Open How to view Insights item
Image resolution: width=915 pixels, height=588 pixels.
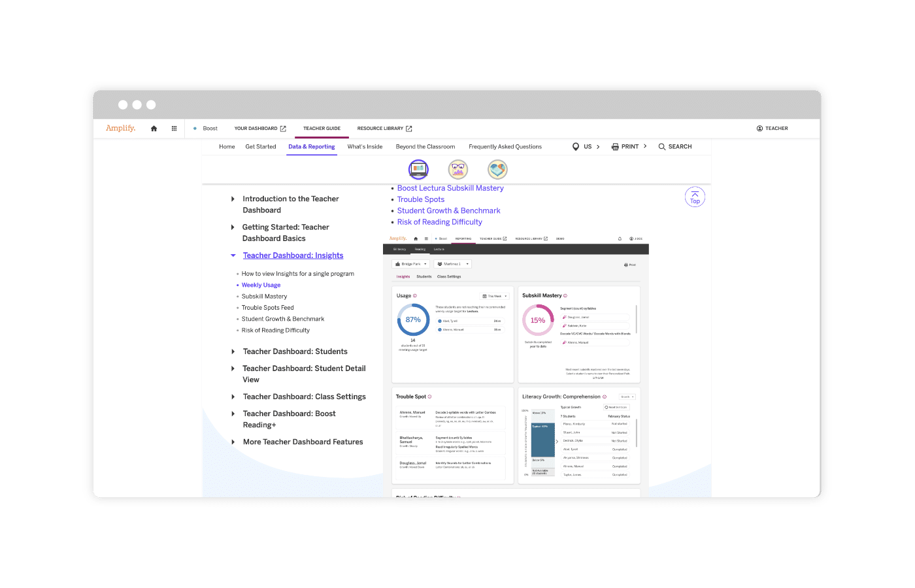pyautogui.click(x=298, y=274)
